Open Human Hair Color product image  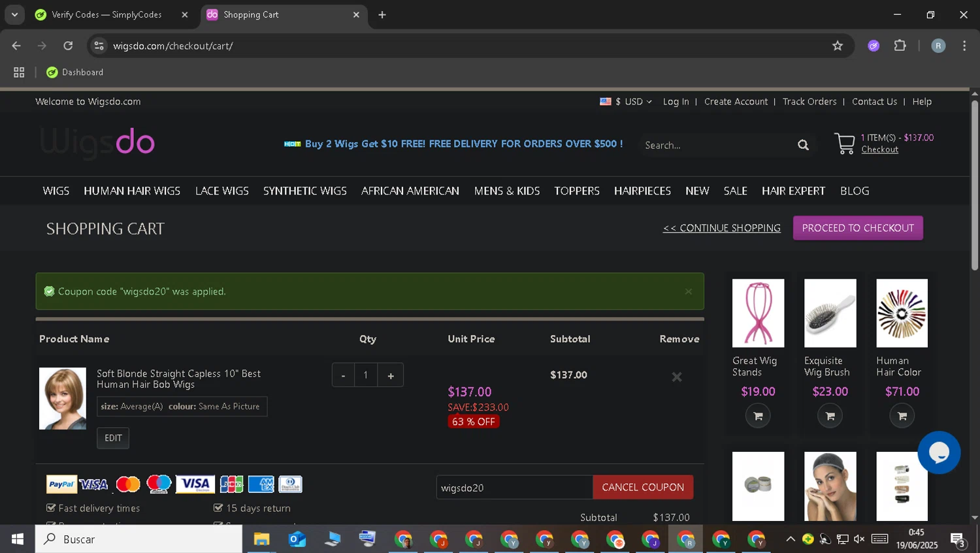click(x=902, y=313)
